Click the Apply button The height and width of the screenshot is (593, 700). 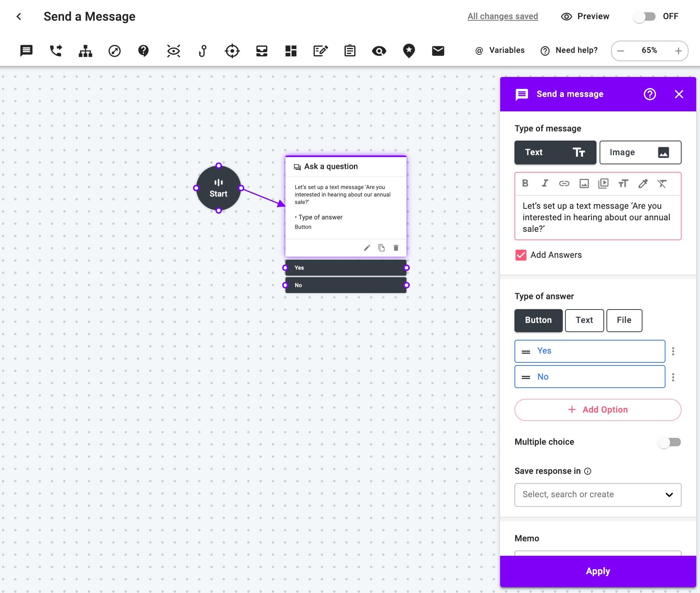598,571
